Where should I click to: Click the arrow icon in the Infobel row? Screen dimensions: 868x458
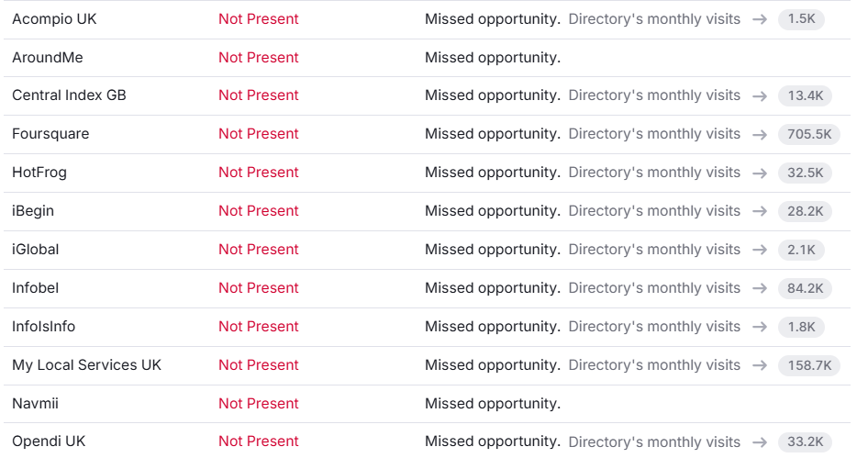pyautogui.click(x=759, y=288)
